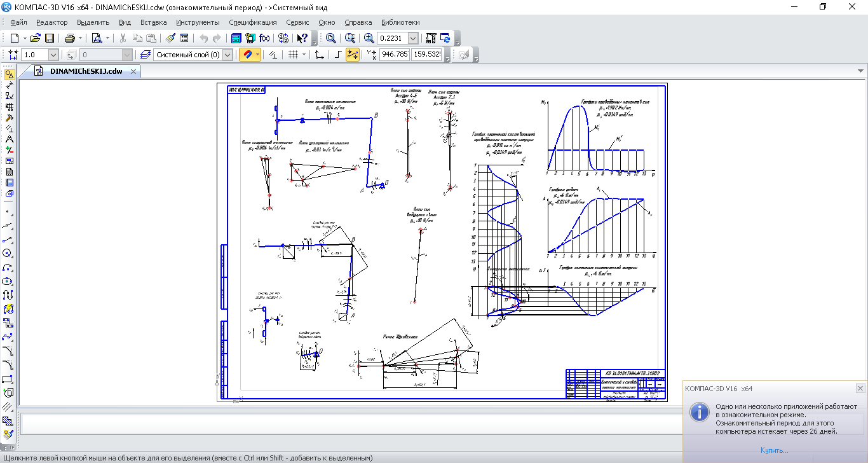
Task: Open the Справка menu
Action: [358, 22]
